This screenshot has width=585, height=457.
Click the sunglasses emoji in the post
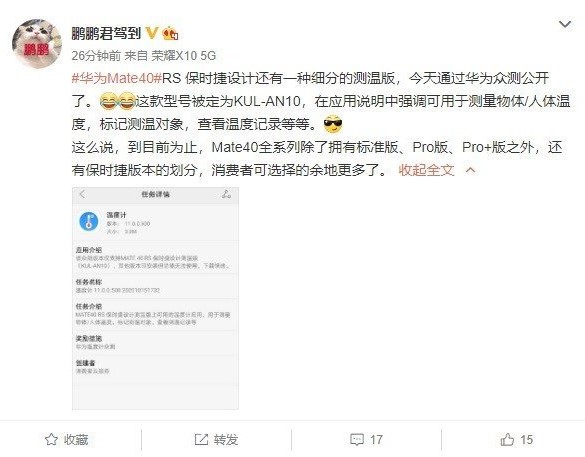point(333,124)
